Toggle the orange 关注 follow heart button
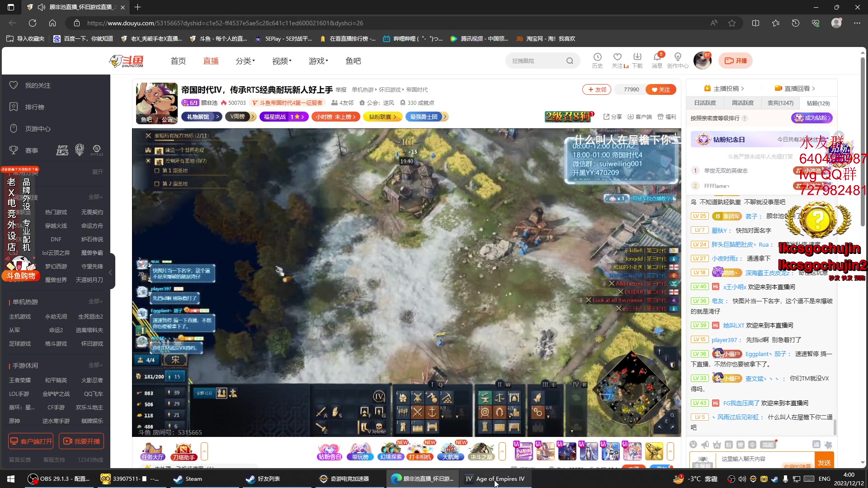Screen dimensions: 868x488 click(x=660, y=89)
